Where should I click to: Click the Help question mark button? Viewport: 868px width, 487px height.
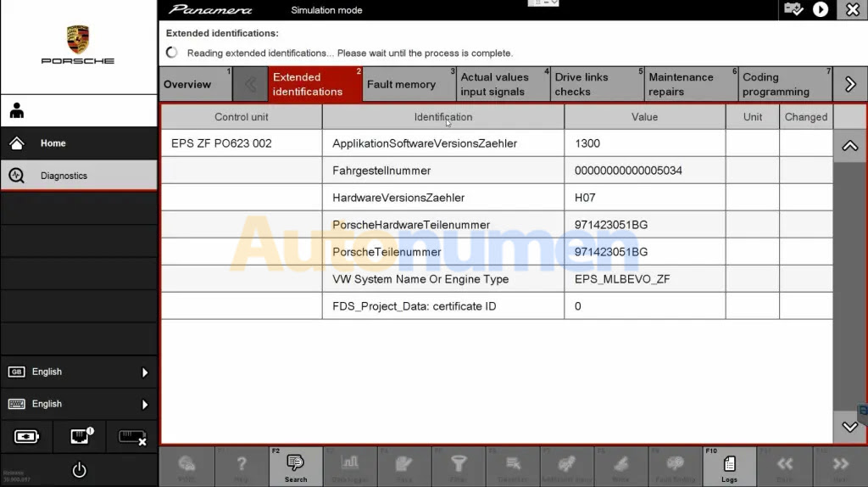pyautogui.click(x=242, y=467)
